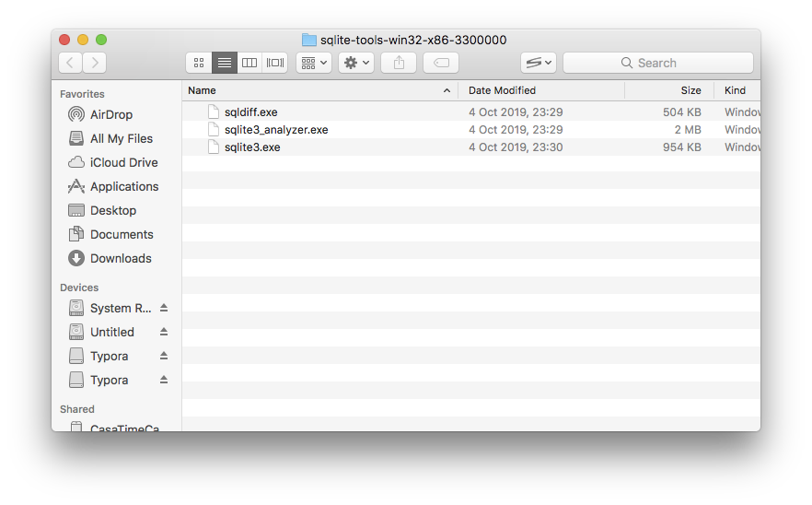Open the Action gear menu
Screen dimensions: 812x505
click(355, 63)
